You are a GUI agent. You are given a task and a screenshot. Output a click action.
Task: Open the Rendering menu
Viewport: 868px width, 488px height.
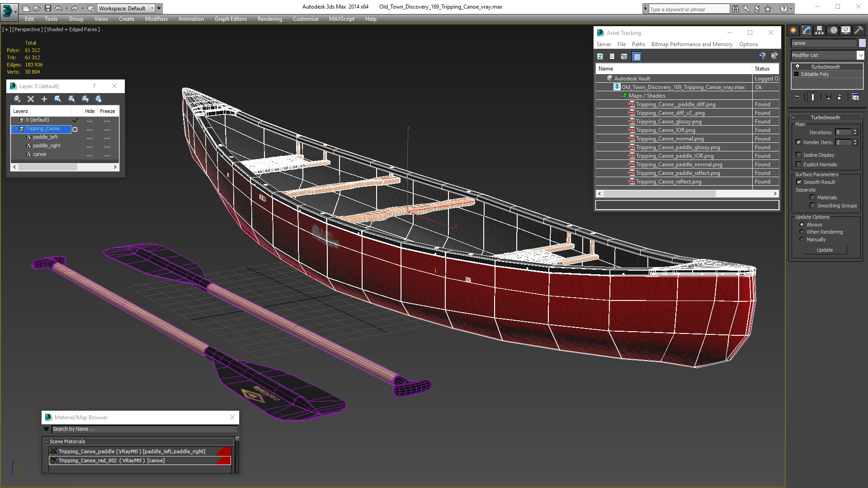[x=269, y=19]
